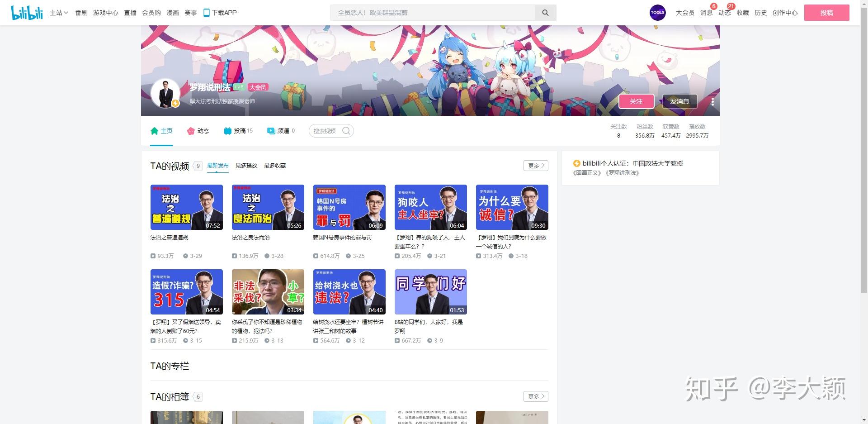Click the three-dot more options icon
Viewport: 868px width, 424px height.
712,101
